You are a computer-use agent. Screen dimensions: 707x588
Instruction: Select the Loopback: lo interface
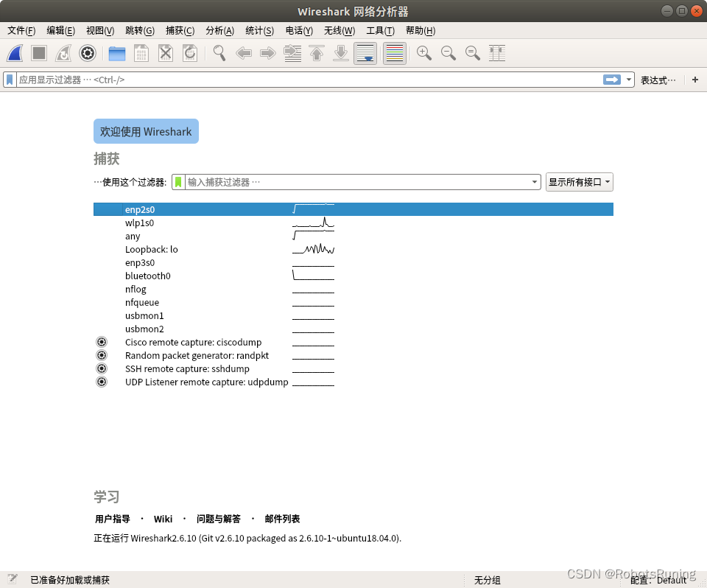tap(353, 249)
